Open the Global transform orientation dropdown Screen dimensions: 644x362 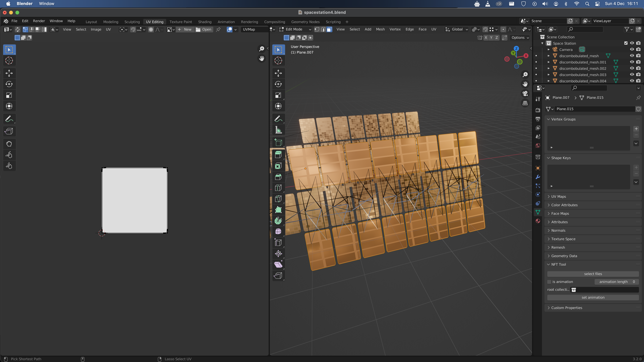[456, 30]
